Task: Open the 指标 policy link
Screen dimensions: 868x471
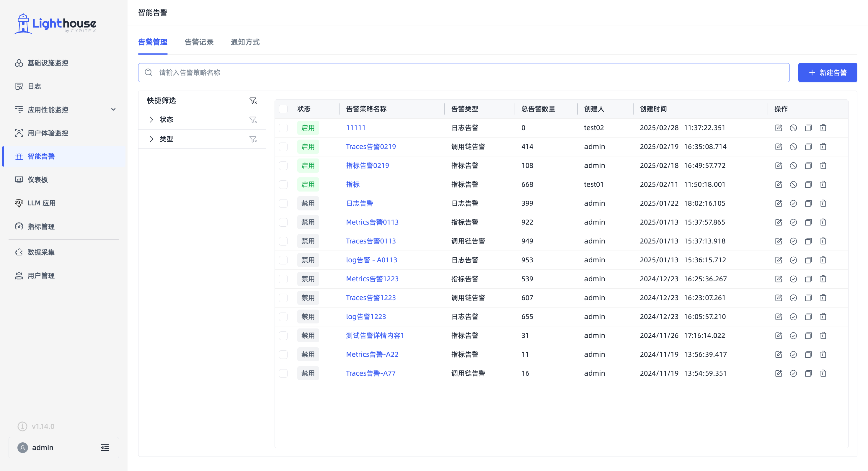Action: (x=353, y=184)
